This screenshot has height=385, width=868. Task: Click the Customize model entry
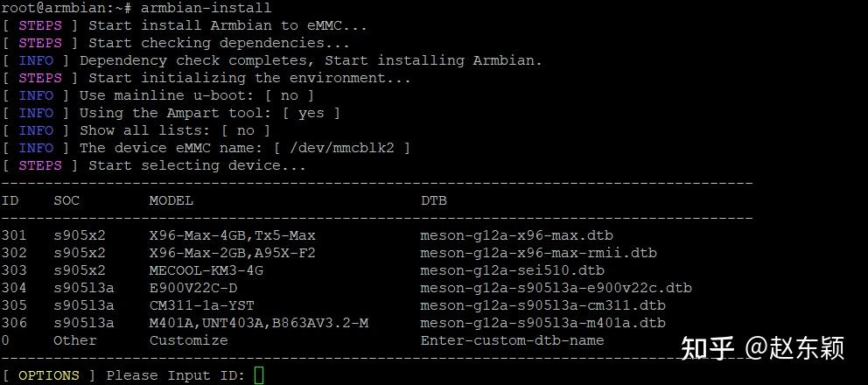click(188, 340)
